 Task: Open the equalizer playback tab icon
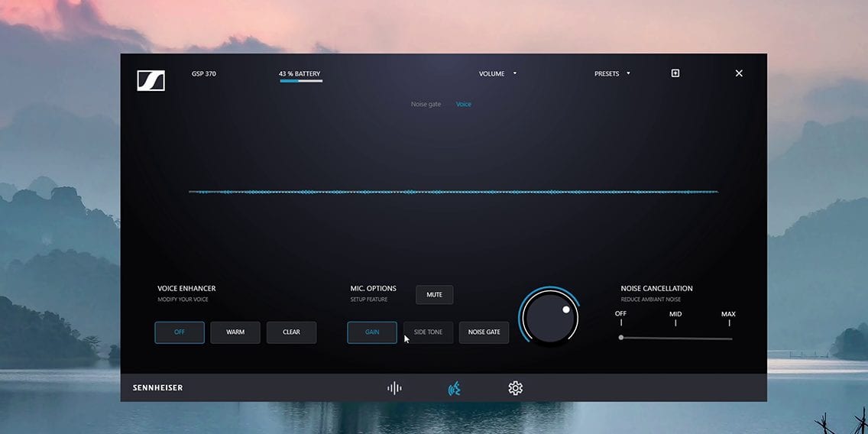click(x=394, y=388)
